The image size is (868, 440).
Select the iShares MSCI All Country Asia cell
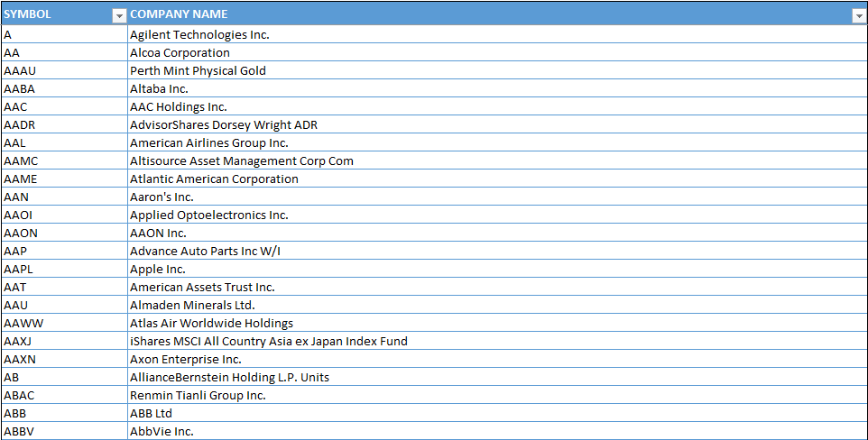tap(497, 342)
